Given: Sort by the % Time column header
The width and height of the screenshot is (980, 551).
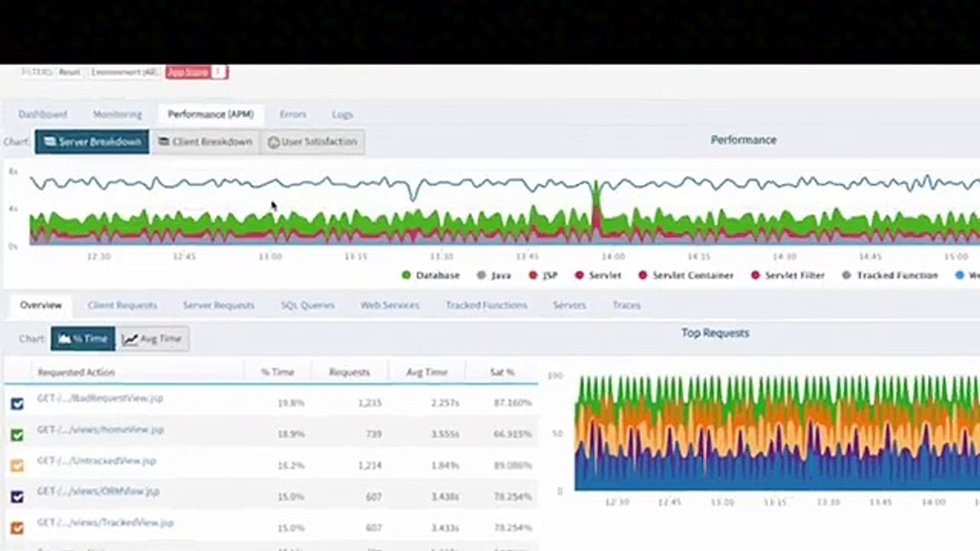Looking at the screenshot, I should point(277,372).
